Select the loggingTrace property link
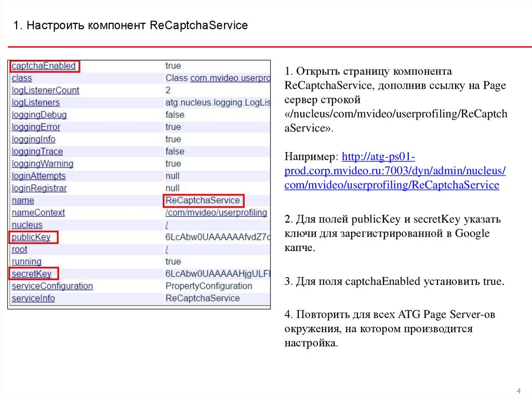 click(37, 152)
